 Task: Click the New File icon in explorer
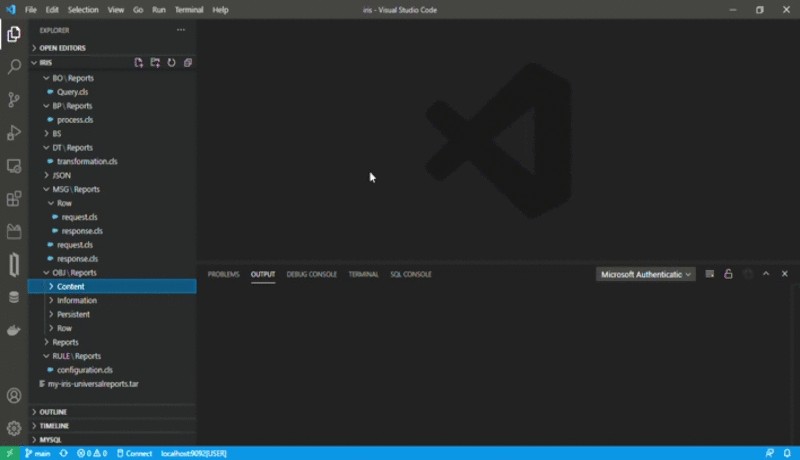tap(139, 62)
